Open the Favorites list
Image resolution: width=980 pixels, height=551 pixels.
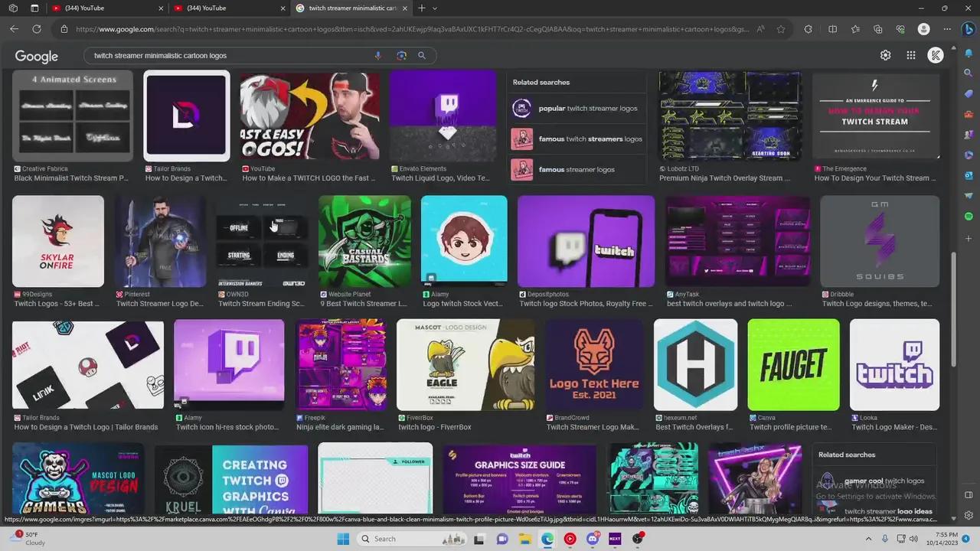pyautogui.click(x=855, y=29)
